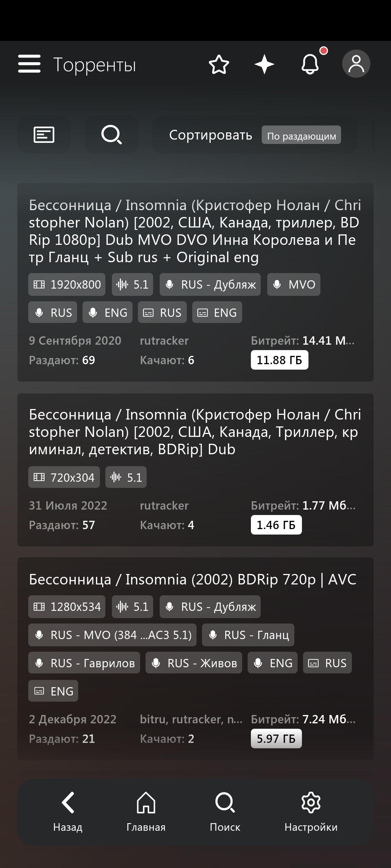Image resolution: width=391 pixels, height=868 pixels.
Task: Open Поиск tab in bottom bar
Action: (x=225, y=812)
